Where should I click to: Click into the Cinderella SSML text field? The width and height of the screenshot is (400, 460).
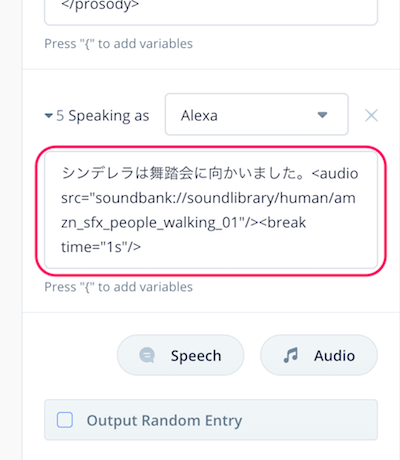point(211,210)
